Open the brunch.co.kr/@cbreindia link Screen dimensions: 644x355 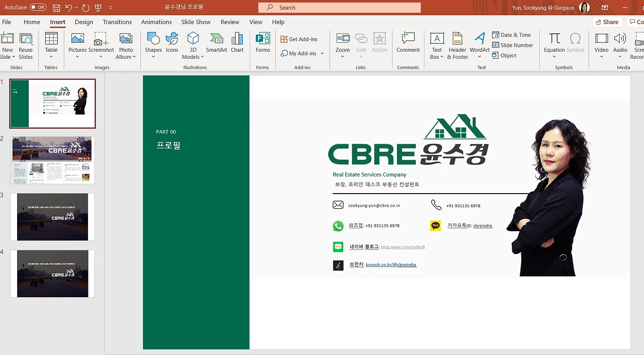(391, 264)
